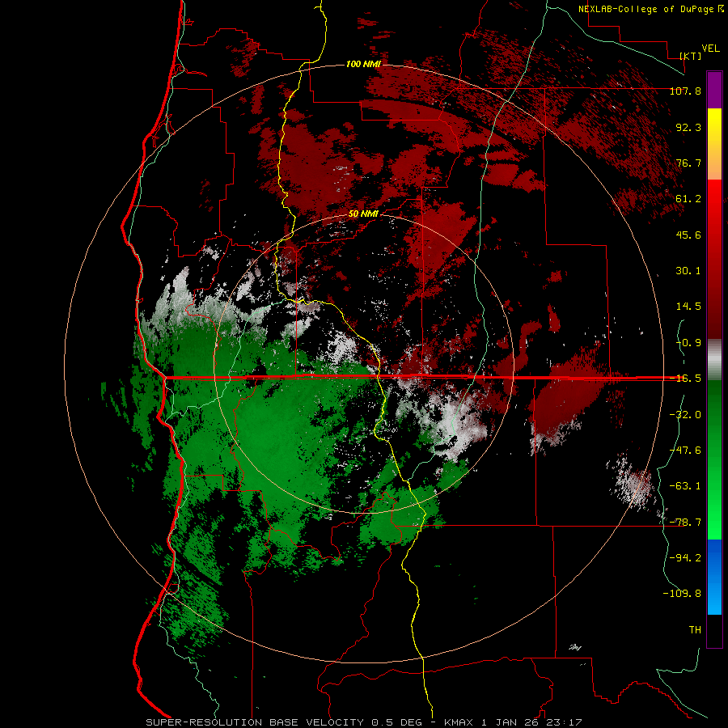Click the "61.2" legend value

coord(688,199)
